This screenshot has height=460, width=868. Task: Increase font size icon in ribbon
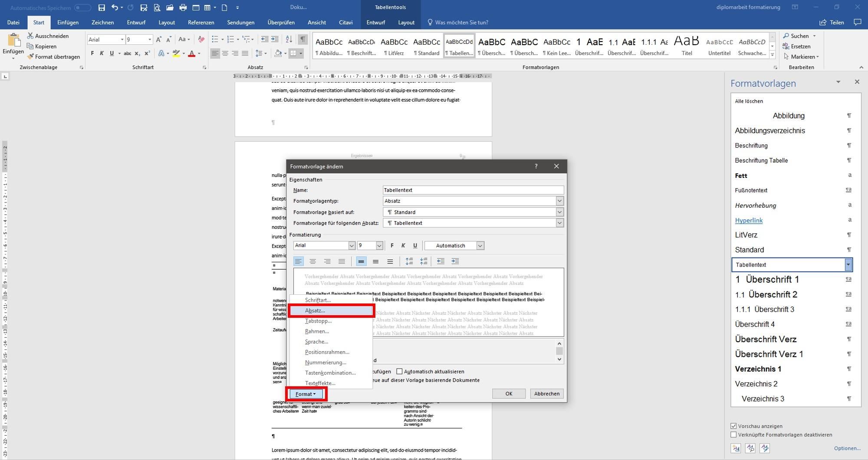click(x=159, y=39)
